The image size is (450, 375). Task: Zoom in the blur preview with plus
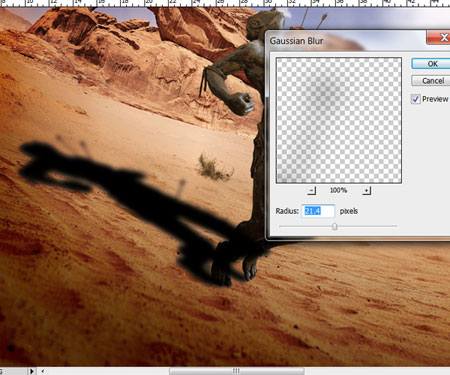(x=366, y=190)
